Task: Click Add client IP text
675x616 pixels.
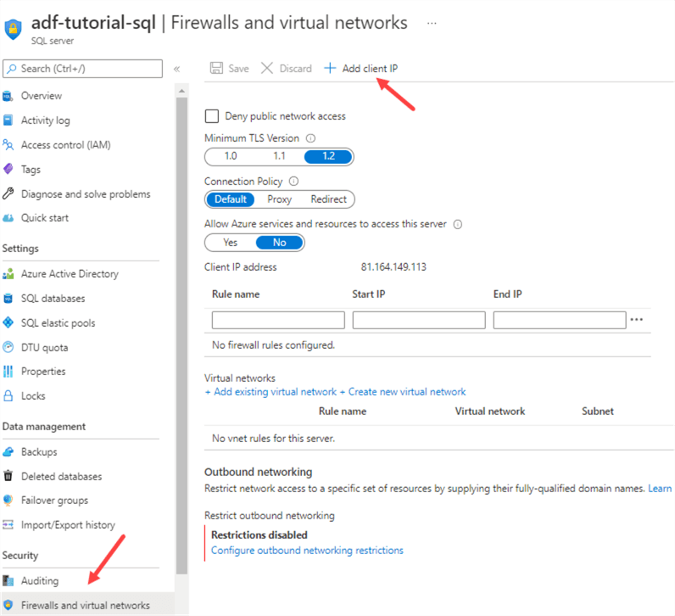Action: point(370,69)
